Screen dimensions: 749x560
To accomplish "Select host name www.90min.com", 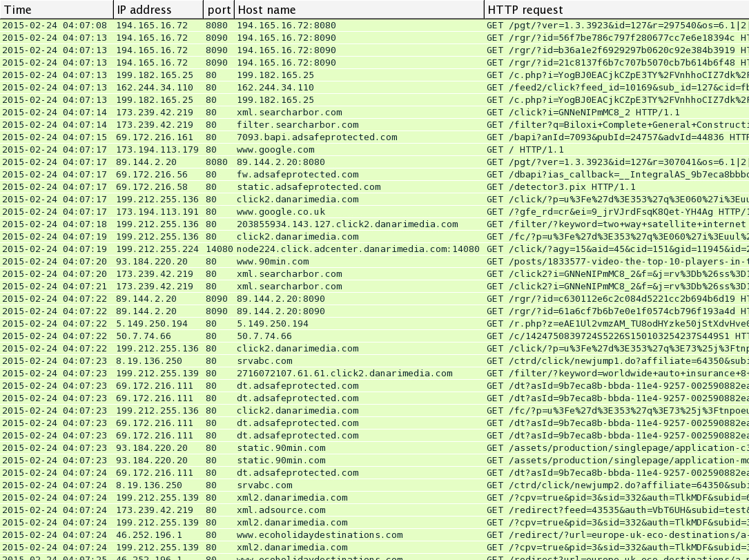I will (x=273, y=262).
